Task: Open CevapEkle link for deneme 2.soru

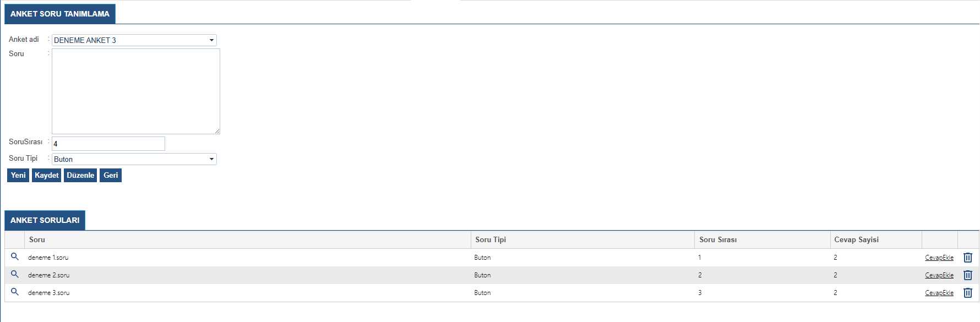Action: pyautogui.click(x=939, y=275)
